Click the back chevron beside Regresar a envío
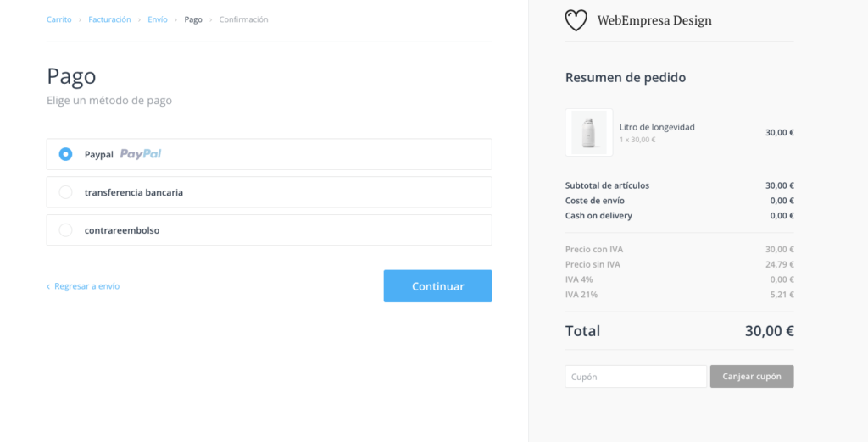The height and width of the screenshot is (442, 868). click(48, 286)
